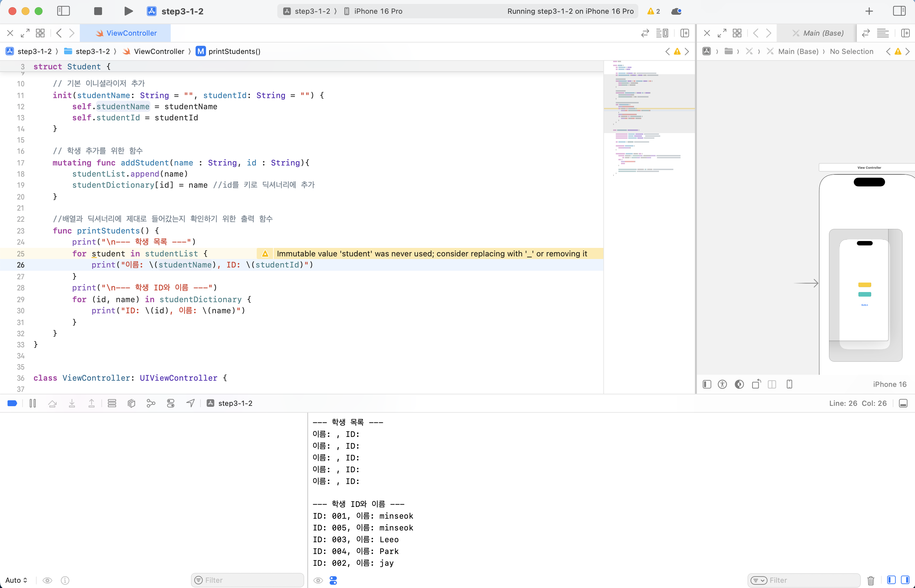Run the step3-1-2 scheme
915x588 pixels.
pyautogui.click(x=129, y=11)
